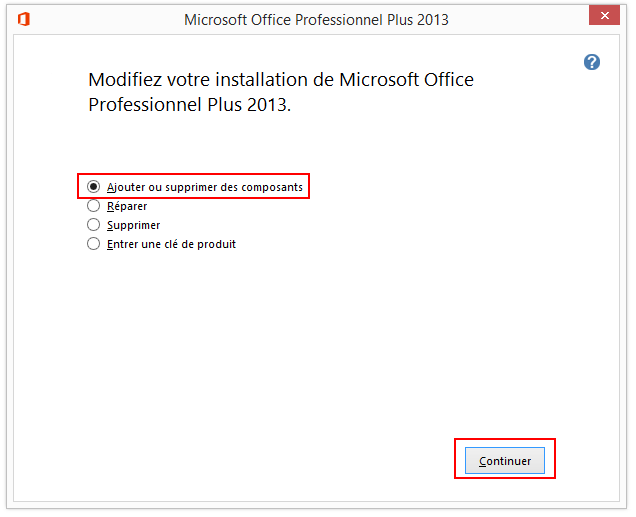The height and width of the screenshot is (517, 636).
Task: Click the 'Entrer une clé de produit' label
Action: (171, 244)
